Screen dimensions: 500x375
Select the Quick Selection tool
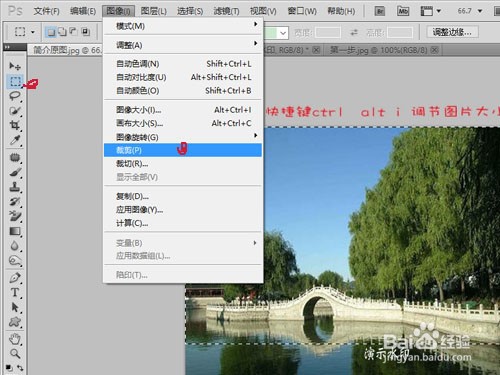15,111
